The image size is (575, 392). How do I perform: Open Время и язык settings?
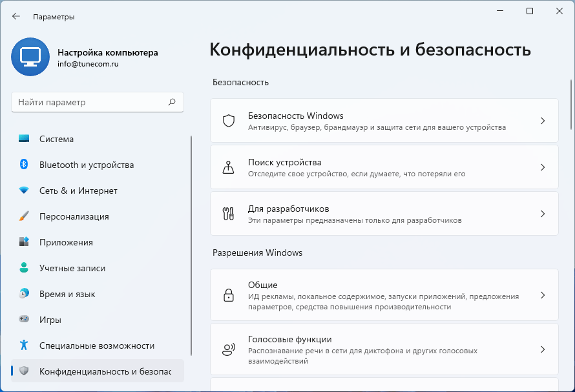(67, 294)
